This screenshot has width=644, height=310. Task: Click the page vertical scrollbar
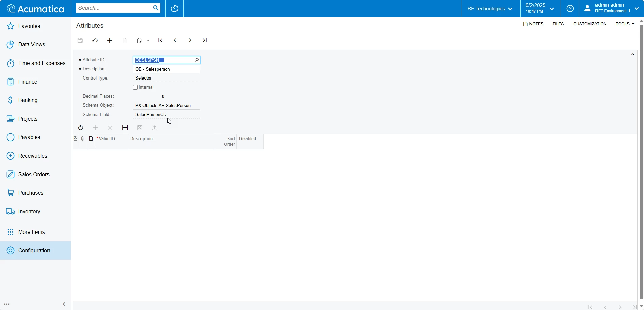click(641, 162)
